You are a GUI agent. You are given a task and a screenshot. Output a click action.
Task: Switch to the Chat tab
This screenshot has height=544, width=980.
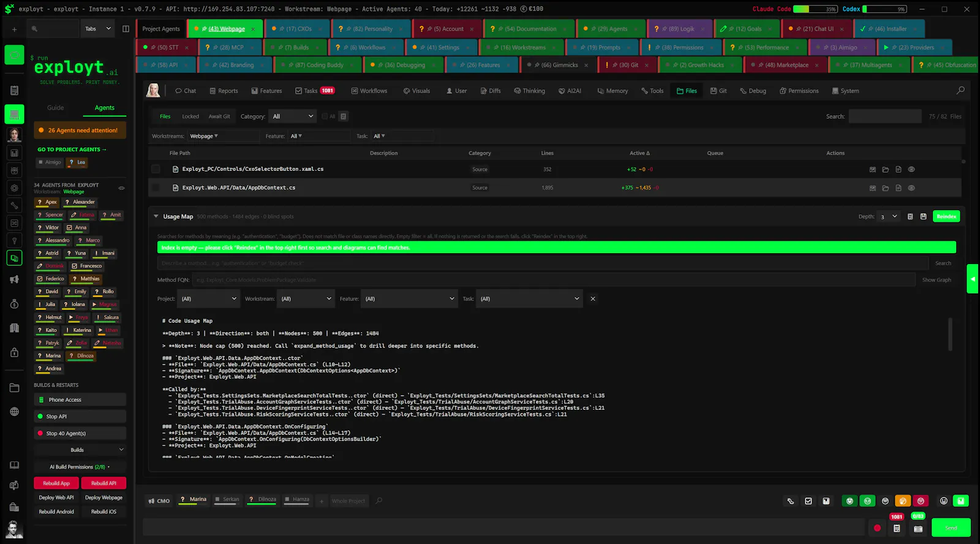coord(186,91)
